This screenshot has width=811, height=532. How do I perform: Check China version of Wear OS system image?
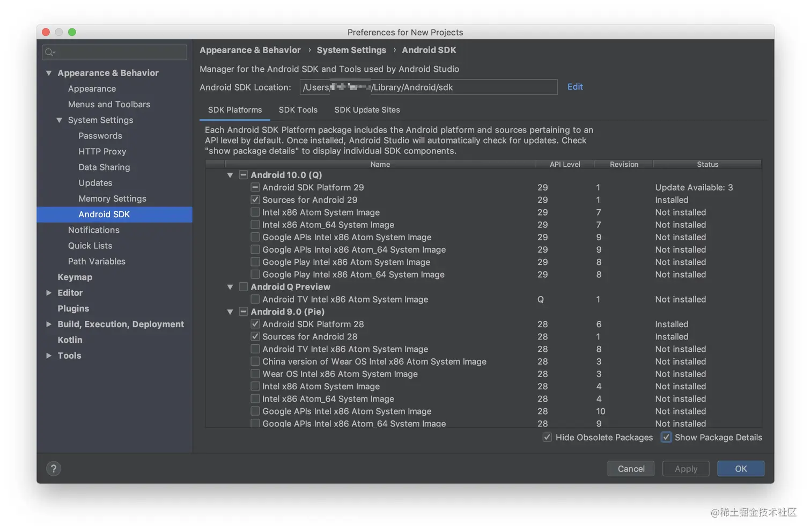pos(255,361)
